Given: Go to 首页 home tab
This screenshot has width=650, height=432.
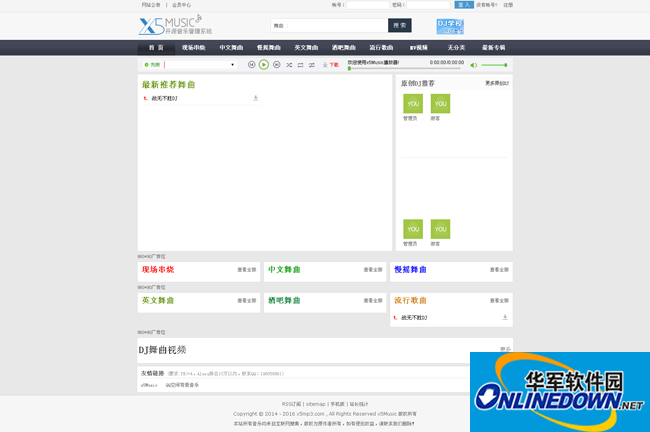Looking at the screenshot, I should tap(156, 48).
